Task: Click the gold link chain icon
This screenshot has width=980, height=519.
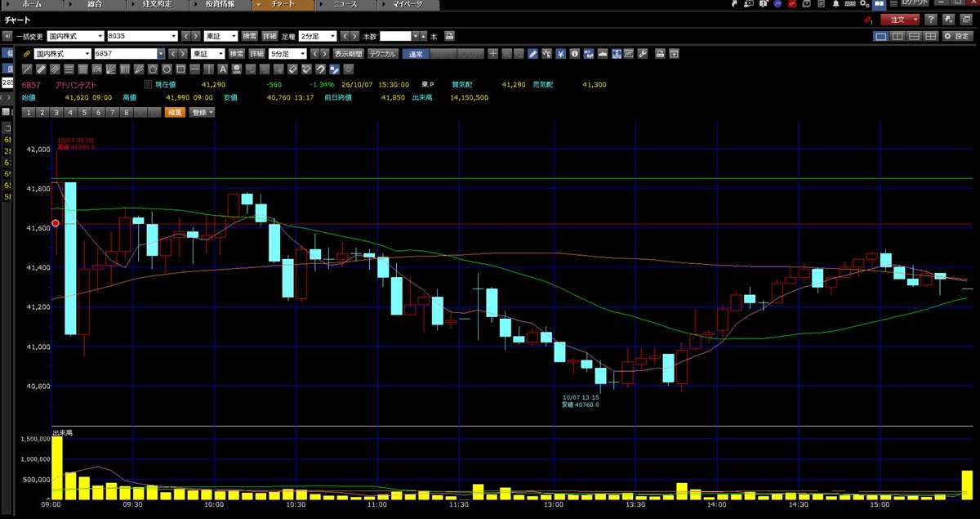Action: point(26,54)
